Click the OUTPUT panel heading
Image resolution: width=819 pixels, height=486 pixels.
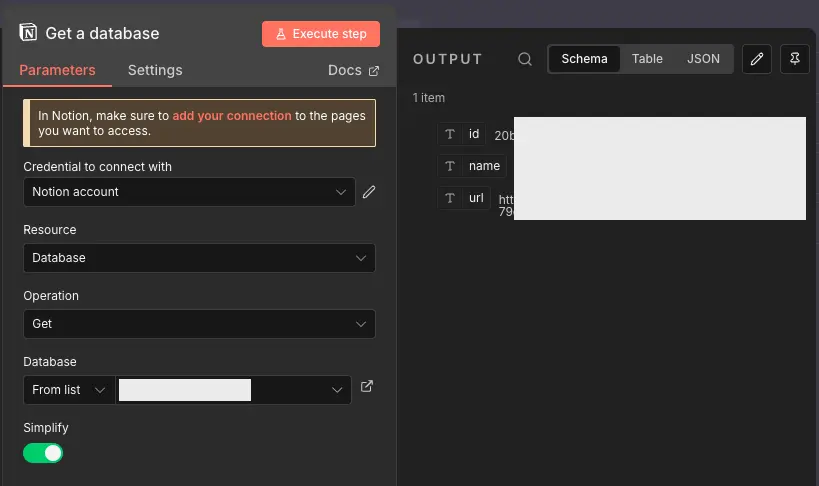[448, 59]
